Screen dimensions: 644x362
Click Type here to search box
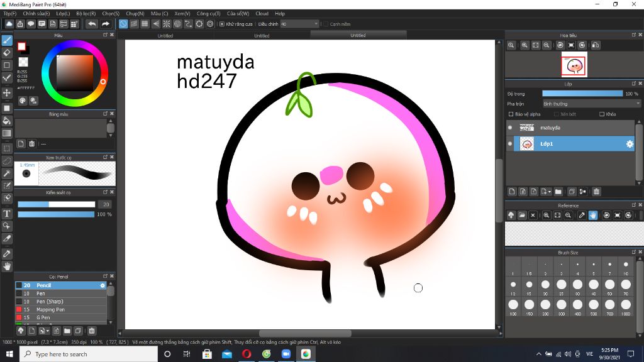[x=88, y=354]
